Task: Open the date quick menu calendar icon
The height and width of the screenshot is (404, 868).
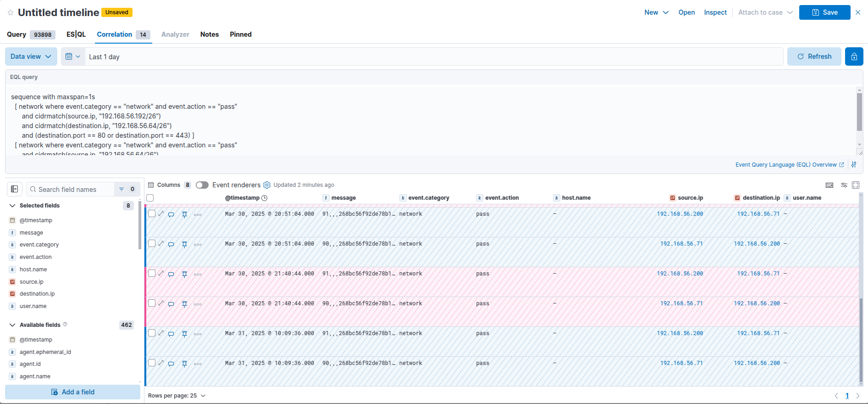Action: pyautogui.click(x=72, y=56)
